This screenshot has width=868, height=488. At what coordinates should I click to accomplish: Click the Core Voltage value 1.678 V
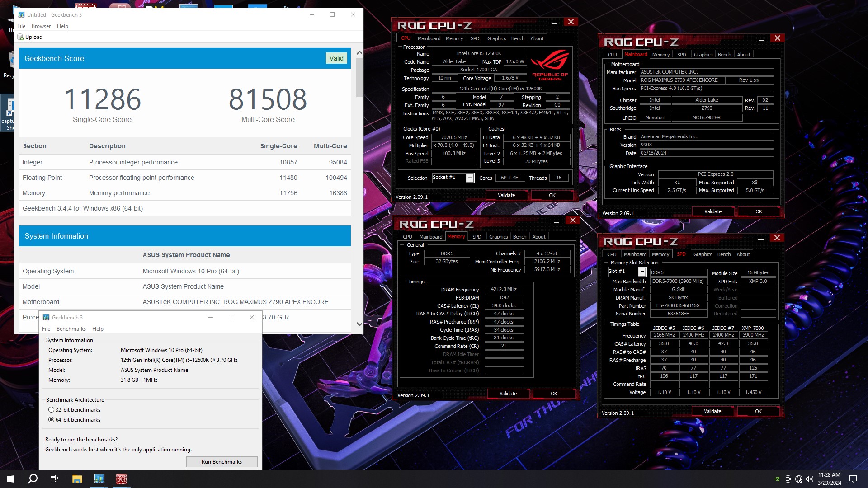510,78
